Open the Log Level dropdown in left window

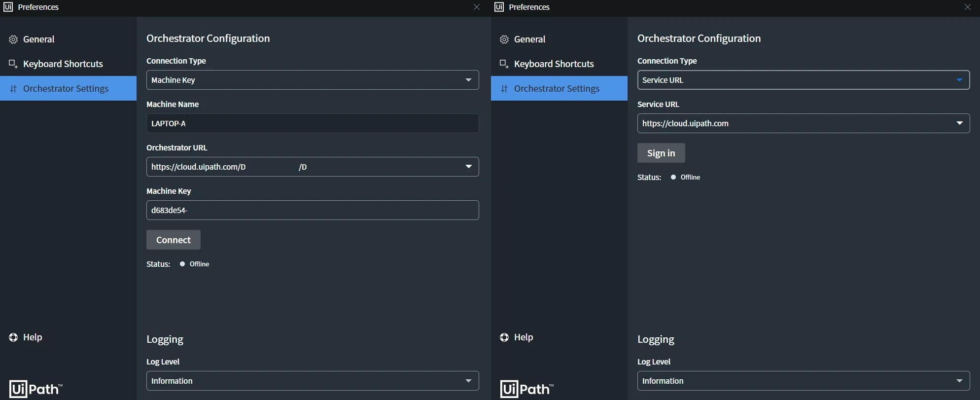pyautogui.click(x=313, y=381)
